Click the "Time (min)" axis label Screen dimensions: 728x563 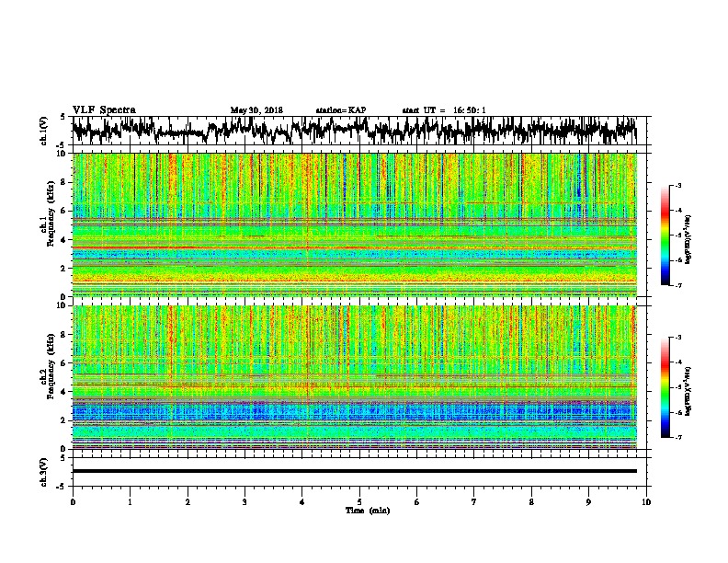[368, 511]
